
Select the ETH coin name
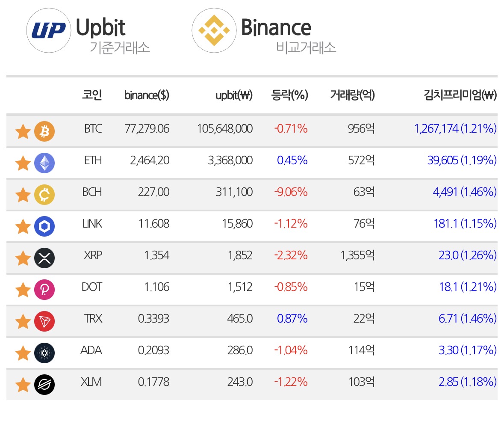93,160
